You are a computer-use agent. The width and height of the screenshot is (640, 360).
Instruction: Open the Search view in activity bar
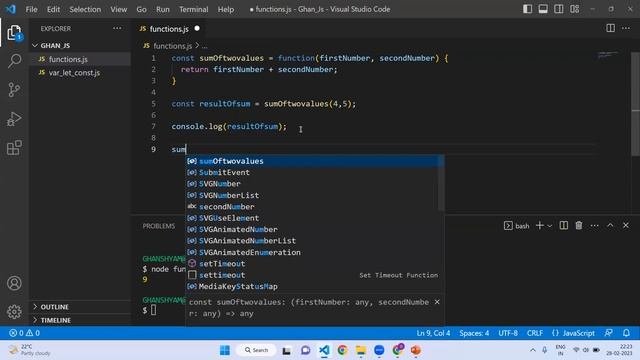pyautogui.click(x=14, y=61)
